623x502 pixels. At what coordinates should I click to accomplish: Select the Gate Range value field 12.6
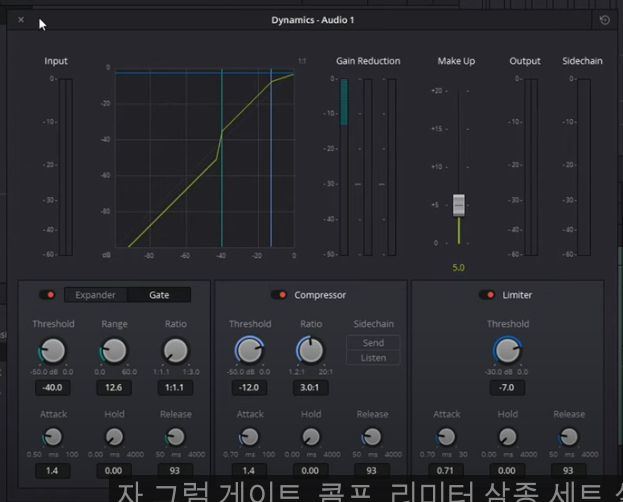(114, 388)
